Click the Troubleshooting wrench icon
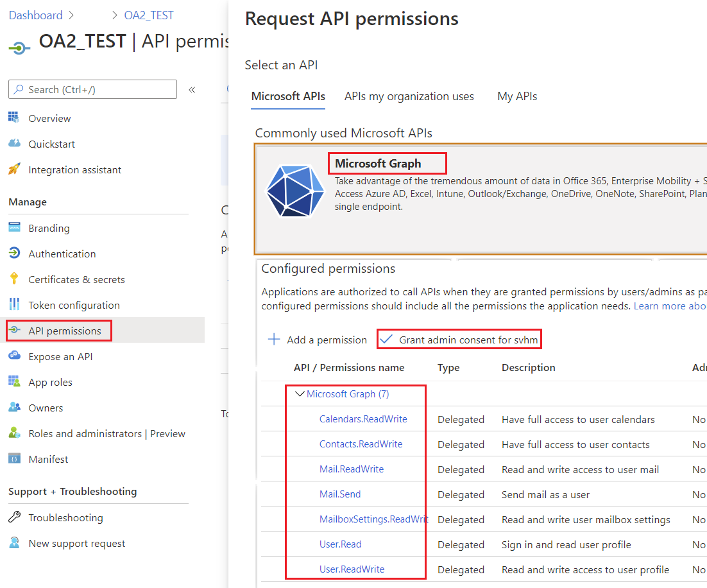 coord(14,517)
